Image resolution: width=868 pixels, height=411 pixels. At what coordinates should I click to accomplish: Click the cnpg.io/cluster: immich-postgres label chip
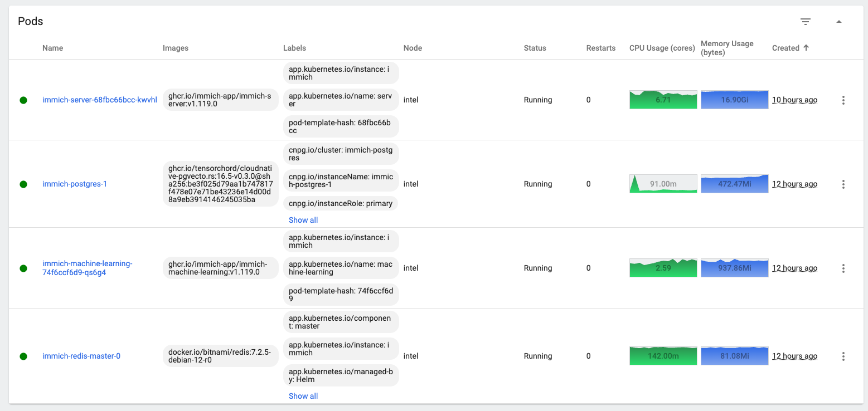341,154
